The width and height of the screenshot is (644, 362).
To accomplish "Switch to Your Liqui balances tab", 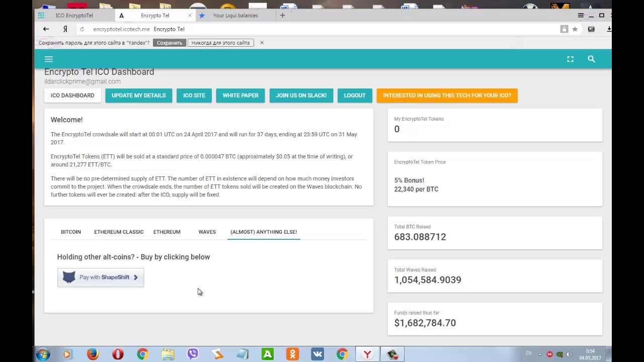I will pyautogui.click(x=235, y=16).
